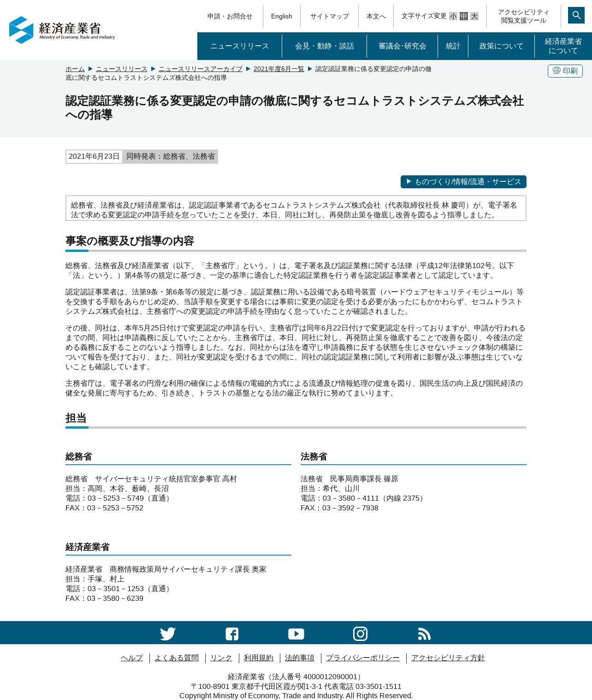592x700 pixels.
Task: Open ニュースリリース navigation menu
Action: coord(240,46)
